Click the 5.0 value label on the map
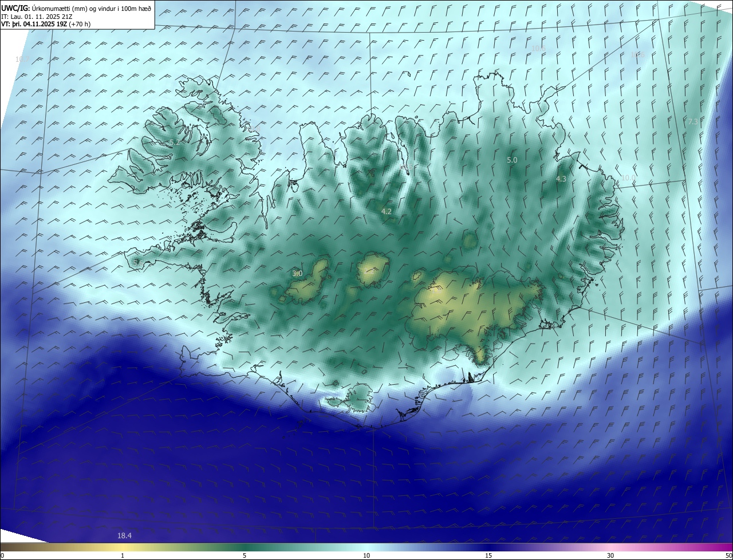 pos(512,160)
